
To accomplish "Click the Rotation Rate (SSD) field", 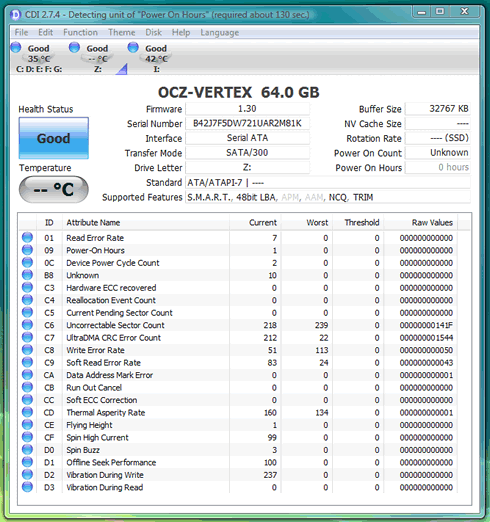I will tap(438, 138).
